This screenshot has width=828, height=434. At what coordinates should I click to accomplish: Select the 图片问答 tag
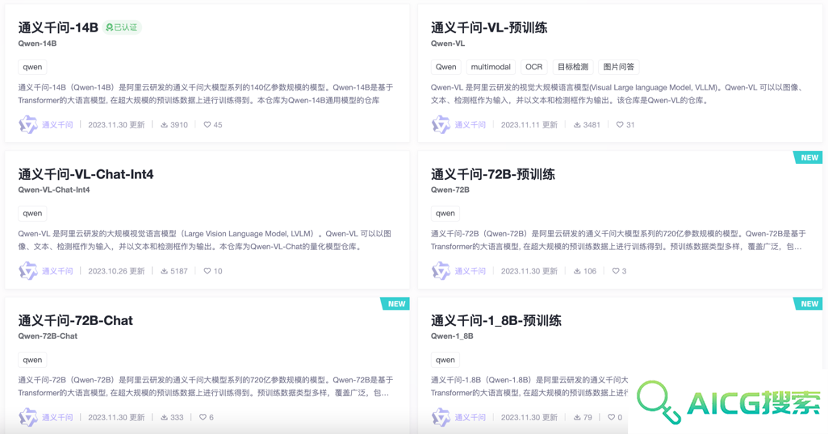tap(619, 67)
